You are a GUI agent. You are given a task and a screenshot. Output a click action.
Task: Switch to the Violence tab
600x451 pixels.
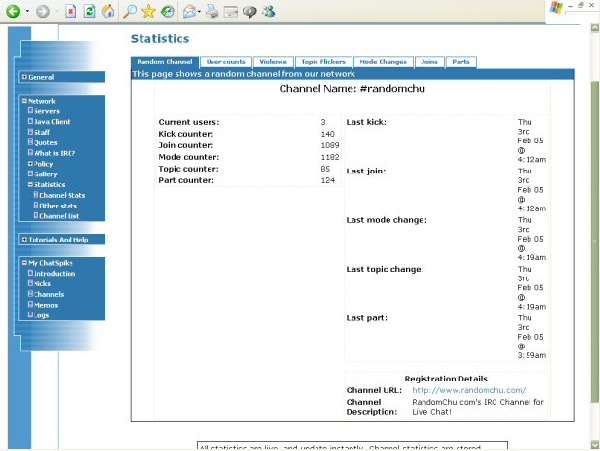point(273,62)
